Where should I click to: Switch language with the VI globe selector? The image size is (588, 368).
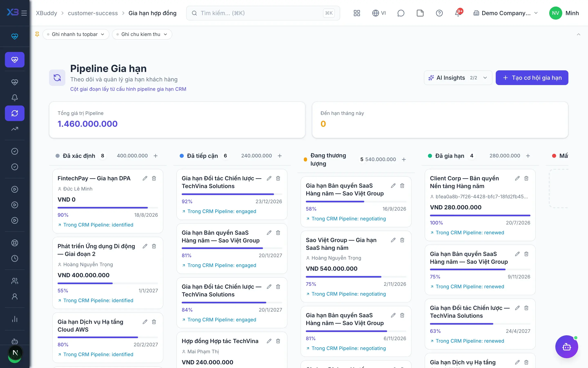tap(379, 13)
